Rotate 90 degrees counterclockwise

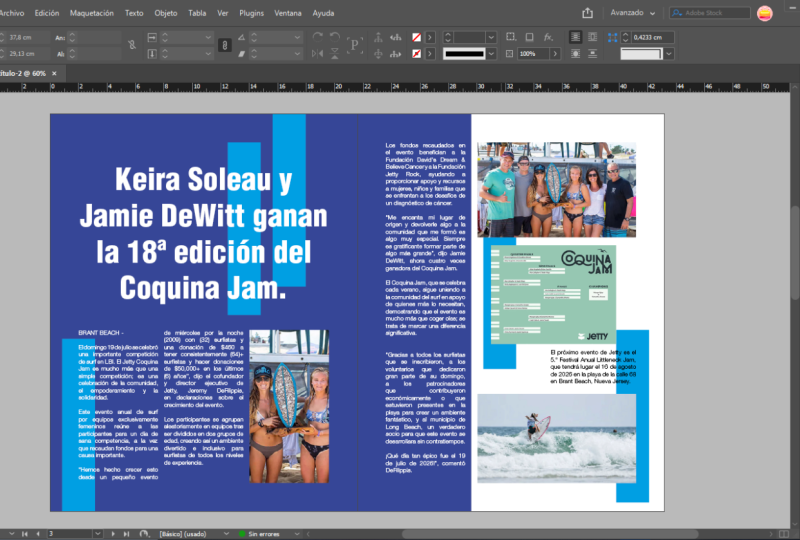click(335, 37)
